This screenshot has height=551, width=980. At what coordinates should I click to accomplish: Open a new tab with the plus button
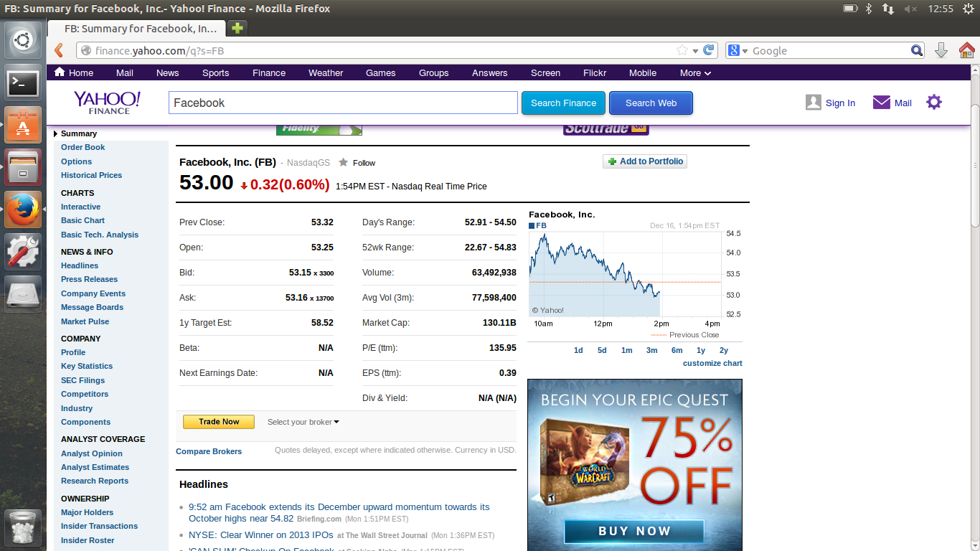[237, 29]
